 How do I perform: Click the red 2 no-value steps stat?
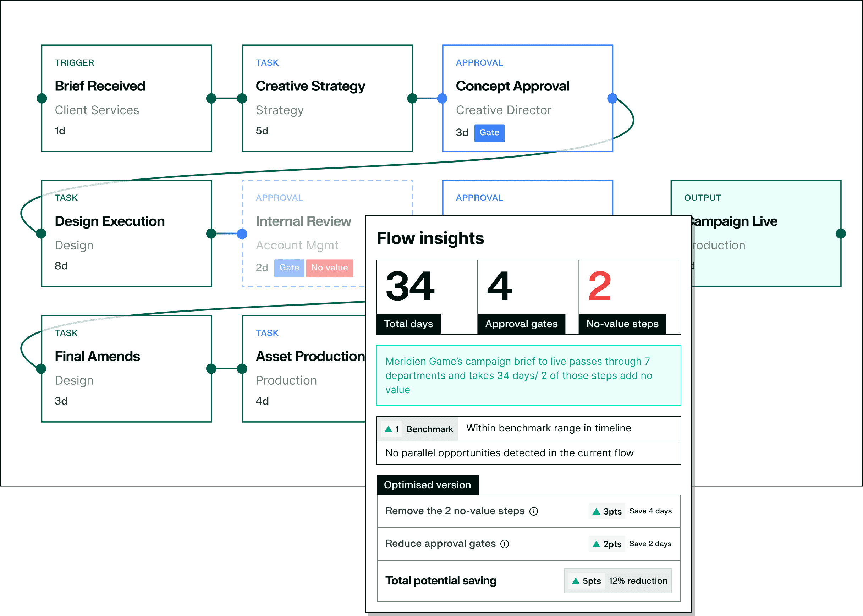[600, 287]
